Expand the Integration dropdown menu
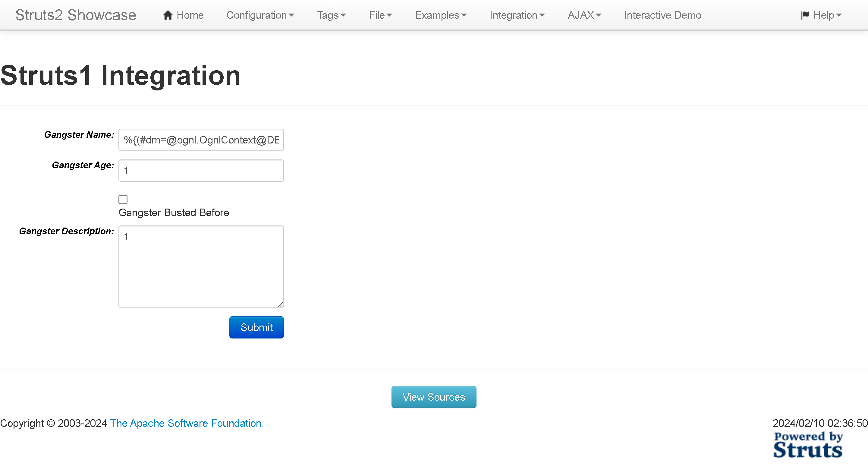The height and width of the screenshot is (469, 868). coord(517,15)
